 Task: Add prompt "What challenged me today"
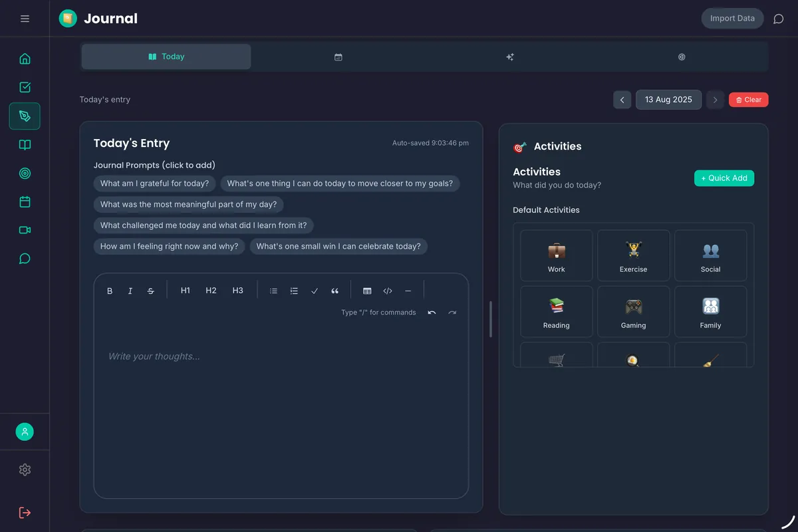pyautogui.click(x=203, y=225)
